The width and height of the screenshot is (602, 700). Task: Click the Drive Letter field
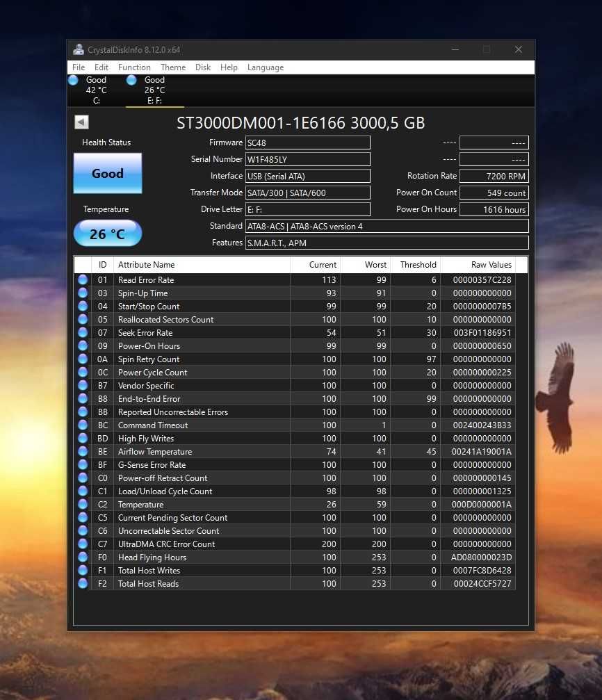308,209
